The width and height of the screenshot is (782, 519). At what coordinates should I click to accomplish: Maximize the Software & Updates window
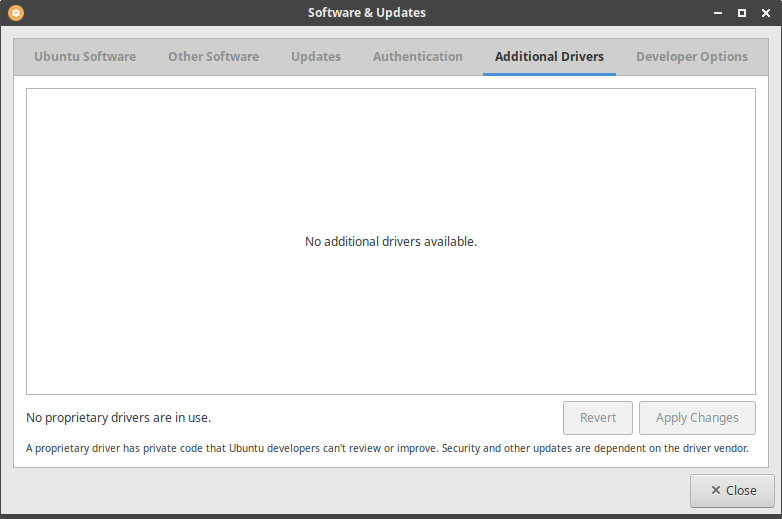click(x=741, y=13)
